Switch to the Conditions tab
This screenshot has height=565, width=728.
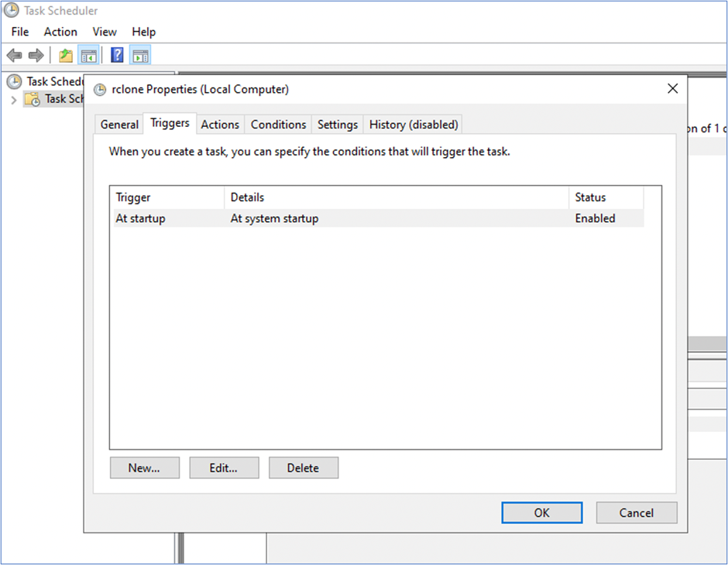coord(278,124)
